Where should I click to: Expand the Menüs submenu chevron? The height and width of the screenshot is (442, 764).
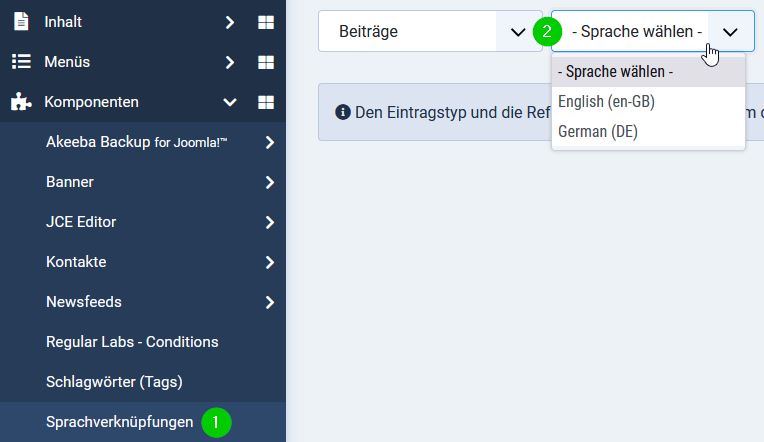(x=230, y=62)
